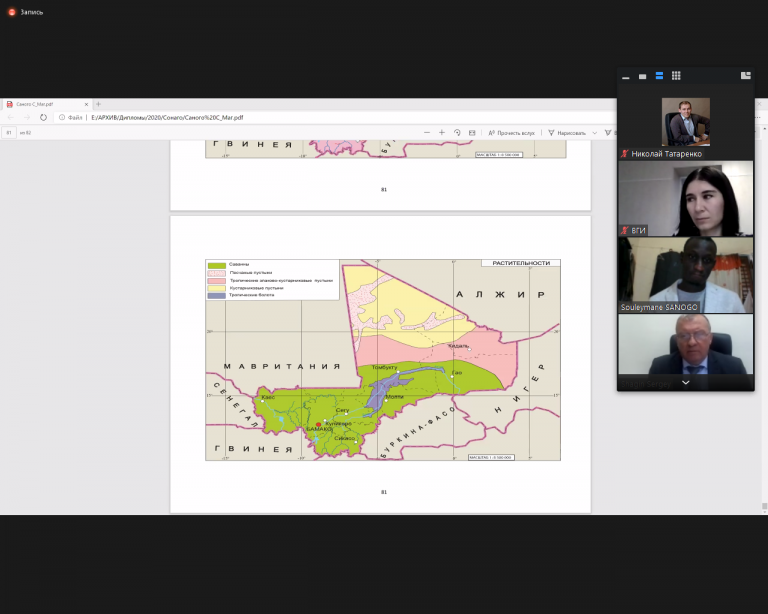
Task: Hide video thumbnails with the minimize-strip icon
Action: coord(625,76)
